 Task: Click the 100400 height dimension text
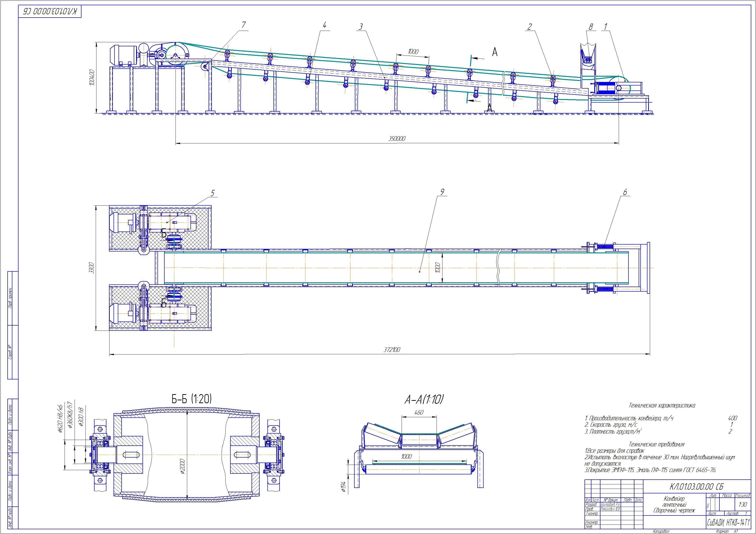pos(92,78)
